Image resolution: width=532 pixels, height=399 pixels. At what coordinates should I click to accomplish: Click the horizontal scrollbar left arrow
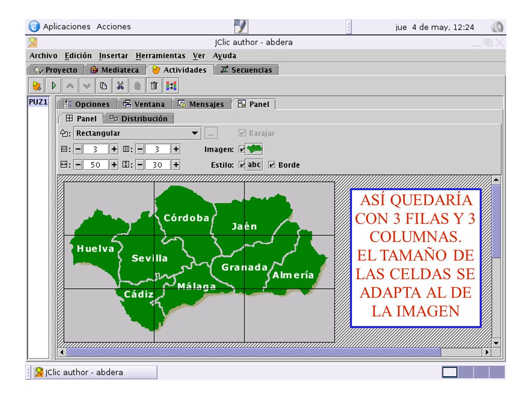click(x=62, y=352)
